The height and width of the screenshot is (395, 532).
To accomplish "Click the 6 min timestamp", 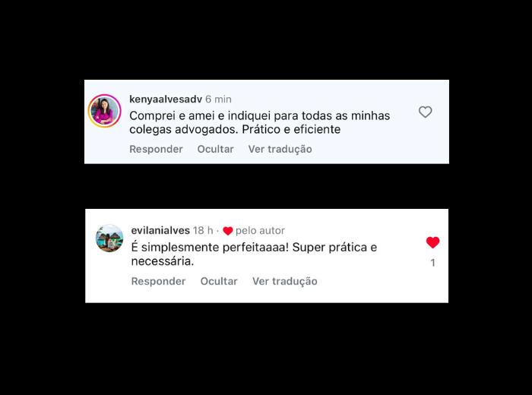I will [x=219, y=100].
